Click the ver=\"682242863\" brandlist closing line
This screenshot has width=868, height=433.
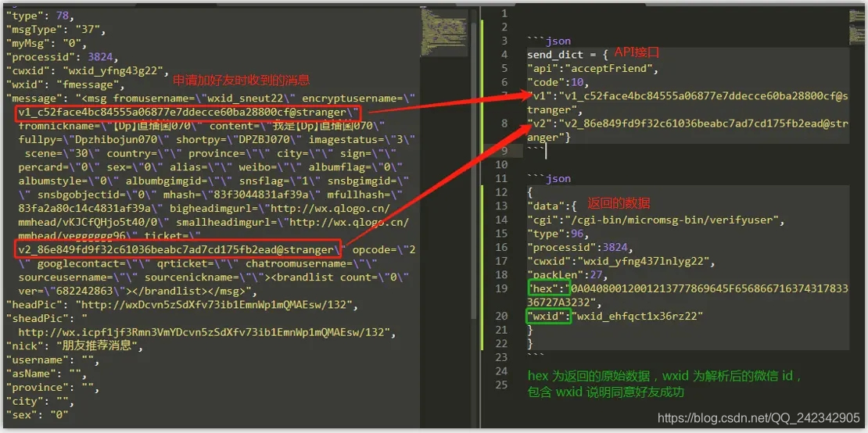[138, 291]
